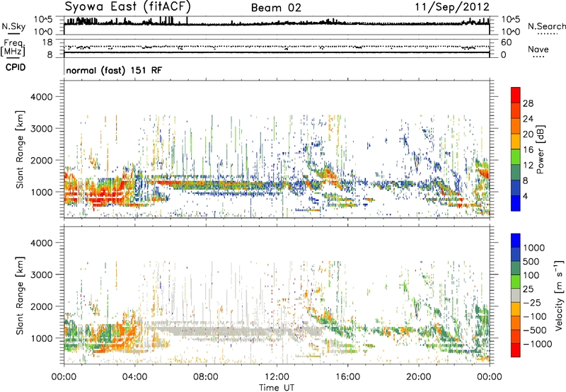The image size is (566, 392).
Task: Click the date '11/Sep/2012'
Action: click(x=452, y=7)
